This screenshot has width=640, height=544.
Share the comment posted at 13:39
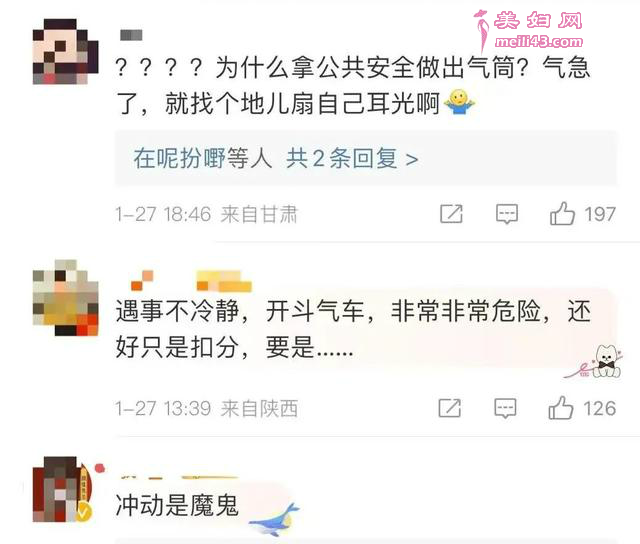click(450, 408)
